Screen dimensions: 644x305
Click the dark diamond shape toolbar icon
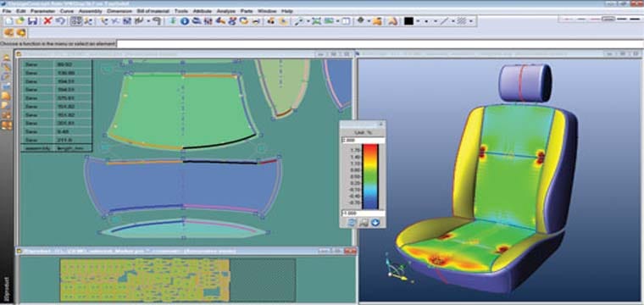click(x=361, y=20)
